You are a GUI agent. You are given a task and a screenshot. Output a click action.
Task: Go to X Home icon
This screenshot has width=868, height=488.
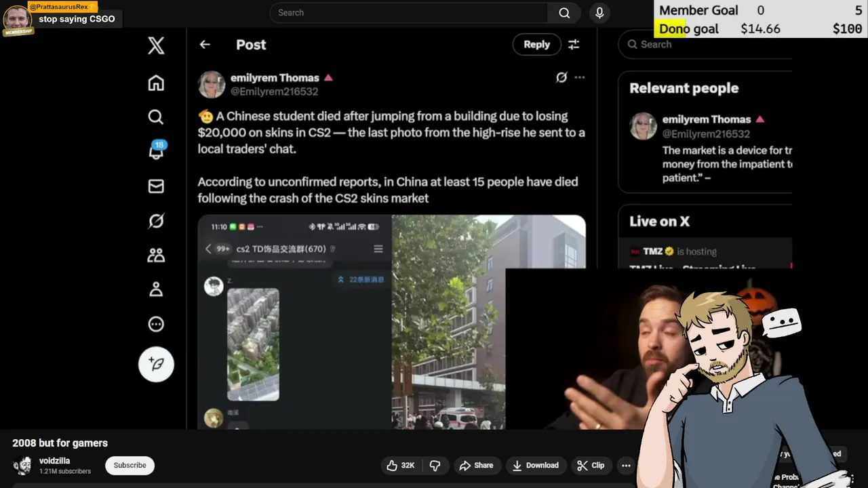[156, 83]
